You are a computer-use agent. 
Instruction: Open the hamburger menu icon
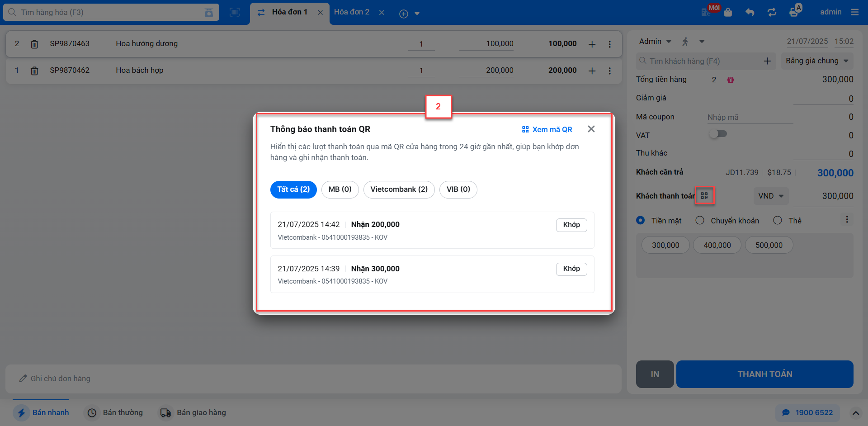point(854,12)
